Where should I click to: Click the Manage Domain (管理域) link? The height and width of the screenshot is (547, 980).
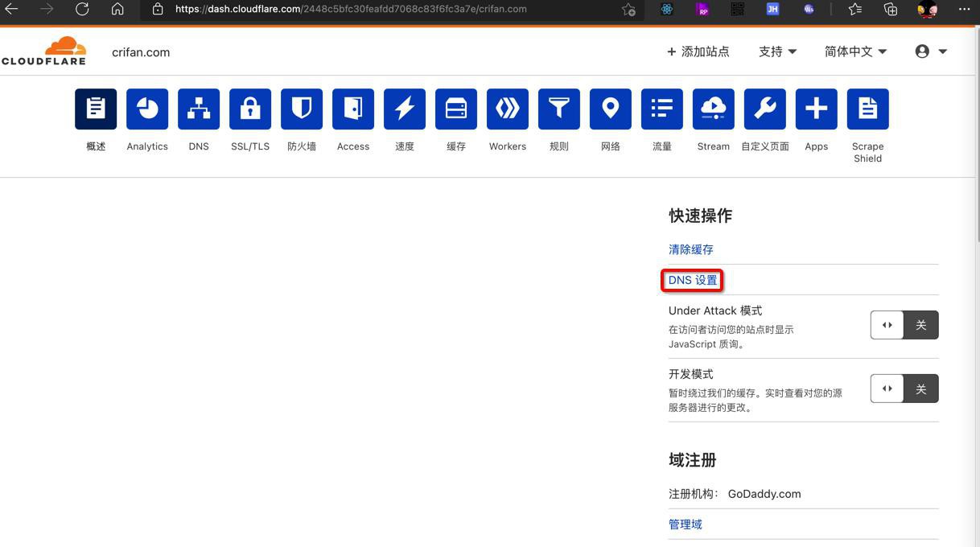[x=686, y=524]
